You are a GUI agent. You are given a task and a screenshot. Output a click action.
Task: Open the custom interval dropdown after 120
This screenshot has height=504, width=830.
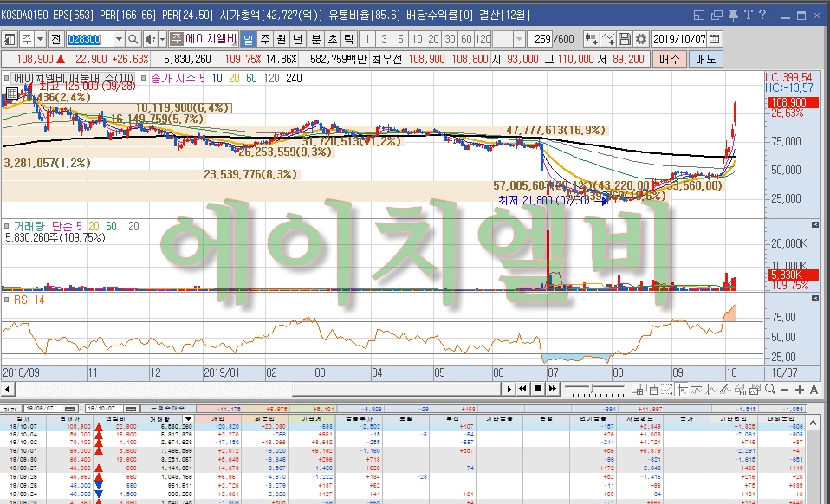[519, 39]
